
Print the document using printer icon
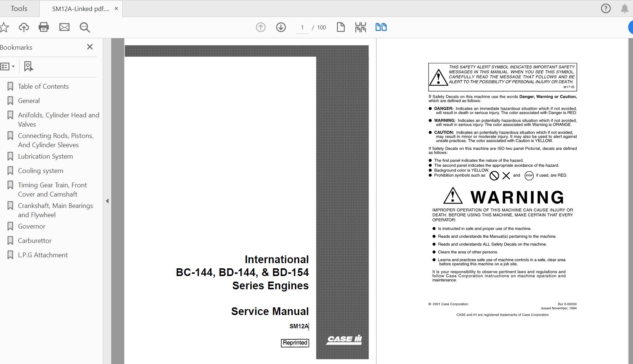click(44, 27)
